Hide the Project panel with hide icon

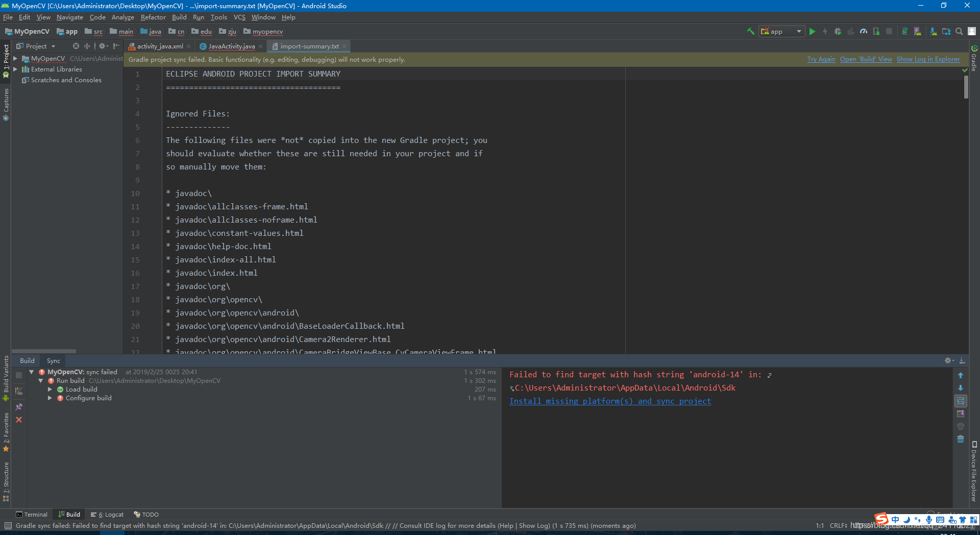point(116,46)
